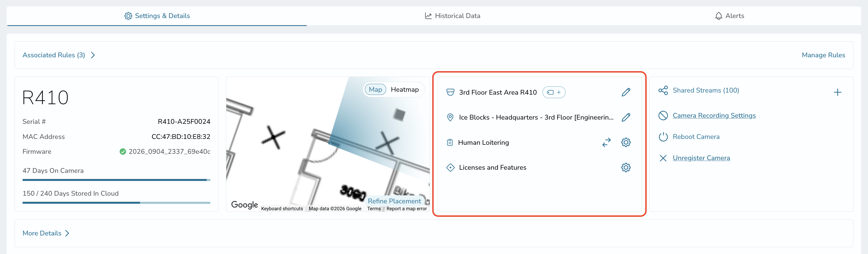Expand the More Details section
The width and height of the screenshot is (868, 254).
(46, 233)
